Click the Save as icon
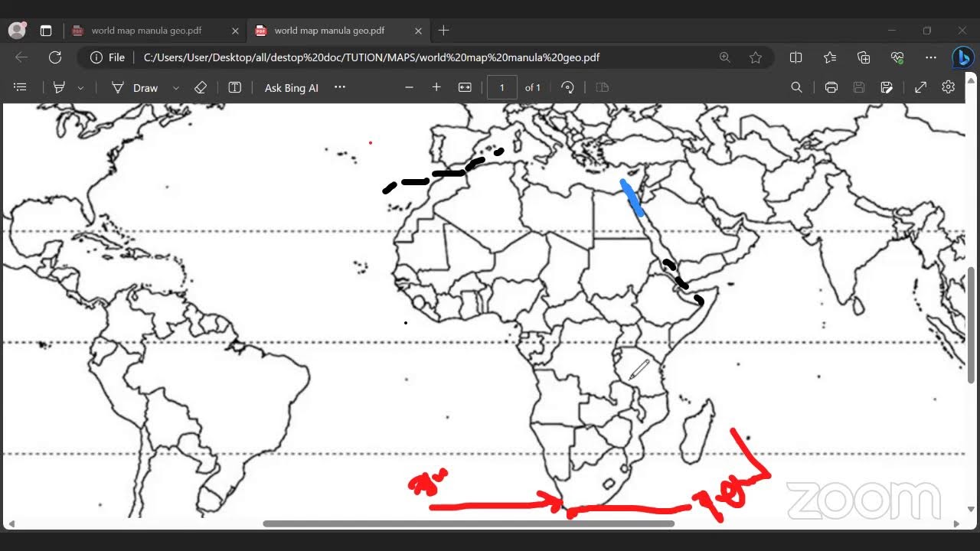The image size is (980, 551). pos(887,87)
